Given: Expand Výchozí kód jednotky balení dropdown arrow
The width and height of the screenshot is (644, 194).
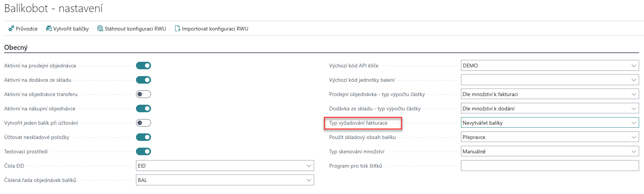Looking at the screenshot, I should point(634,80).
